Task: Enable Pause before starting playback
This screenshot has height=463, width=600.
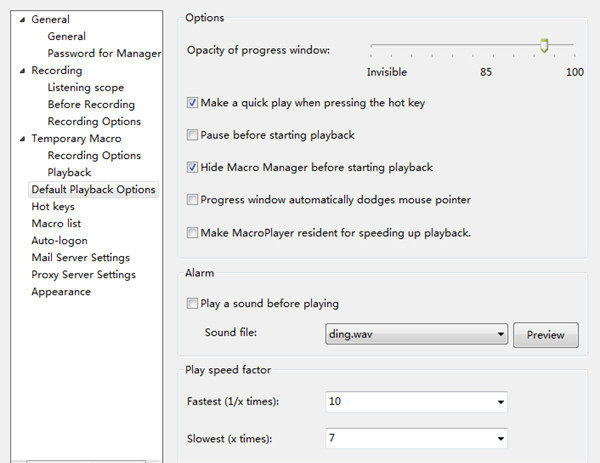Action: pyautogui.click(x=193, y=135)
